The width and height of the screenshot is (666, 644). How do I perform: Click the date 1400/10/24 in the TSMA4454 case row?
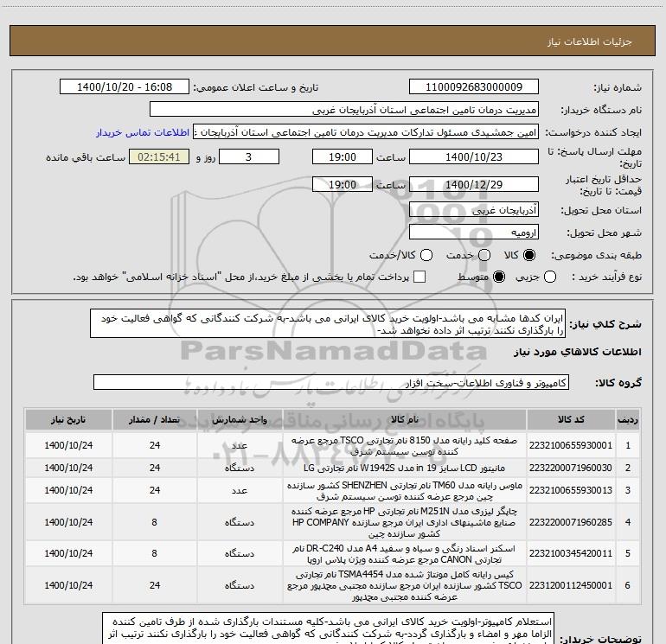[x=68, y=585]
